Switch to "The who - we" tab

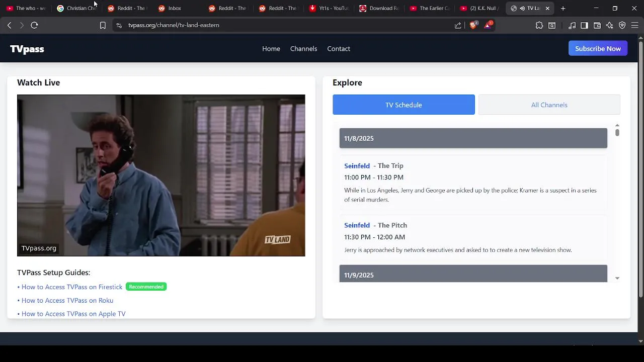pos(26,8)
